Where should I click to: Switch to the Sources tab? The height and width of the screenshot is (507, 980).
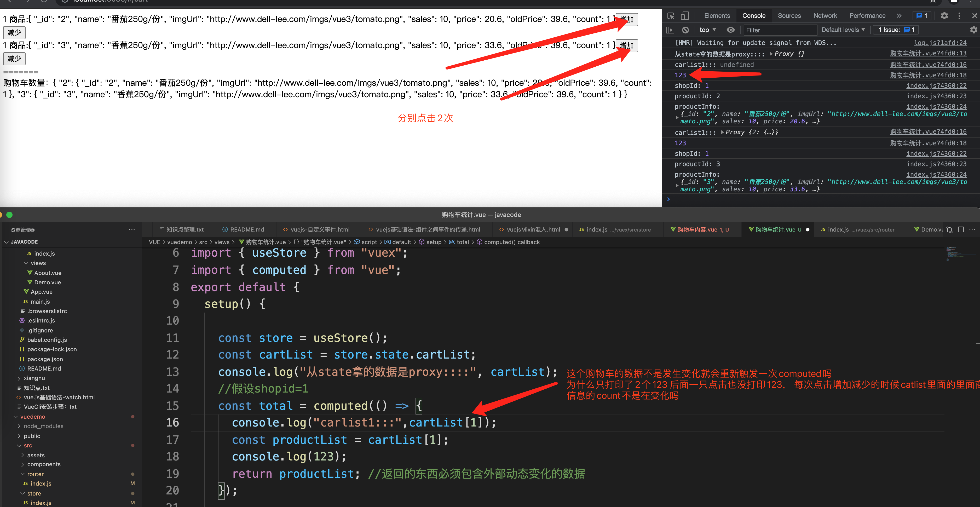click(x=789, y=16)
